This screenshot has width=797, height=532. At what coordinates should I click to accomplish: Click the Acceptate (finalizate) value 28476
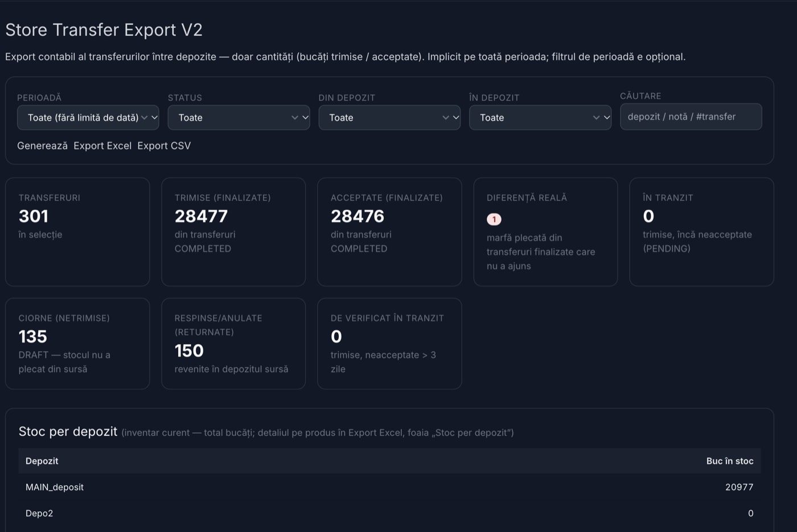pyautogui.click(x=358, y=216)
